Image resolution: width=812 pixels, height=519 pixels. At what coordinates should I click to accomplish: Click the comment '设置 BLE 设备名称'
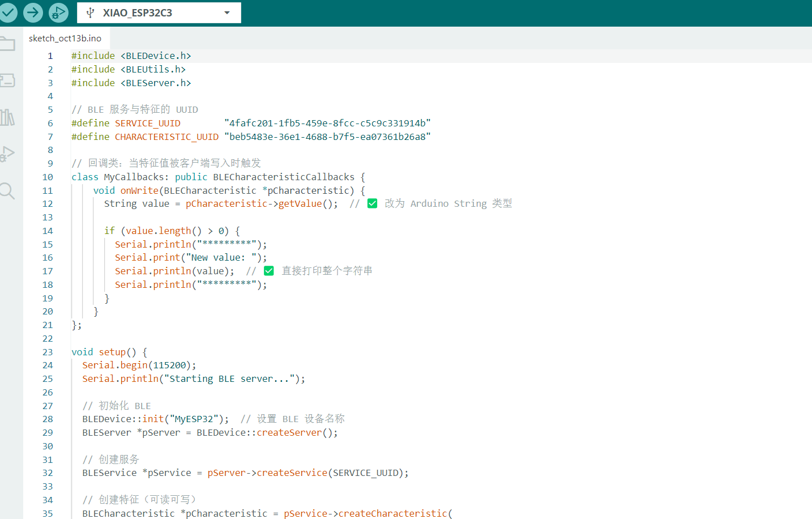pyautogui.click(x=301, y=419)
